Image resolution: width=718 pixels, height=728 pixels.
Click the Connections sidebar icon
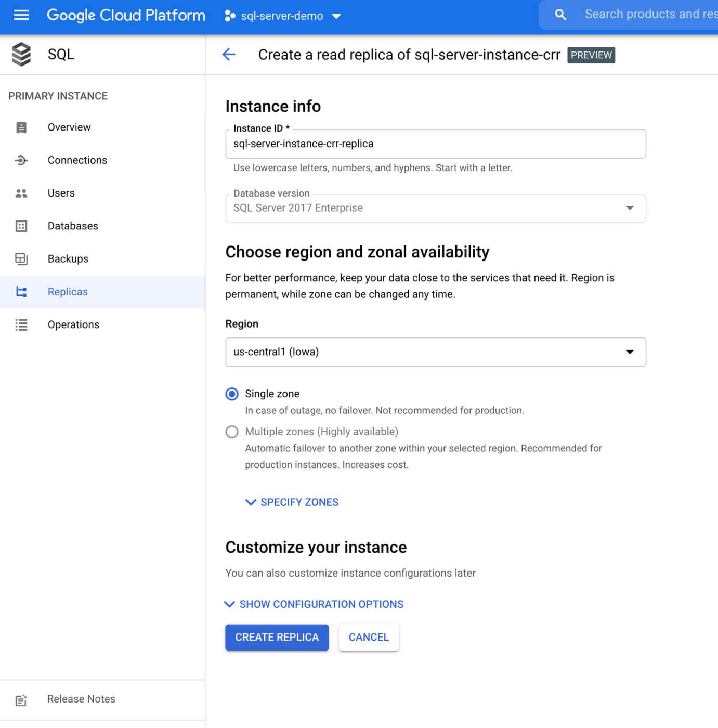21,160
